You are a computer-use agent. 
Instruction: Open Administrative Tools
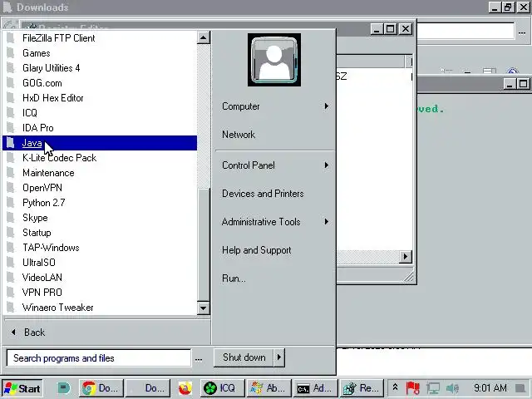click(x=274, y=222)
